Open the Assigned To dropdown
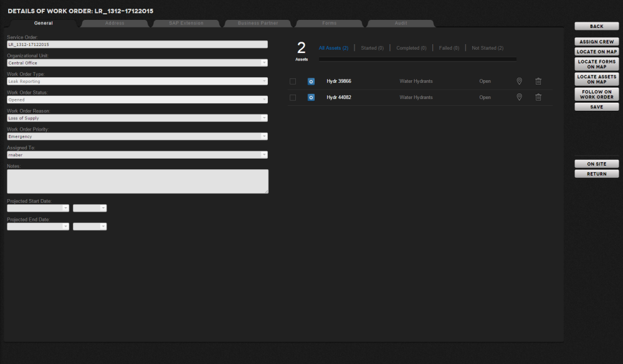 coord(264,155)
